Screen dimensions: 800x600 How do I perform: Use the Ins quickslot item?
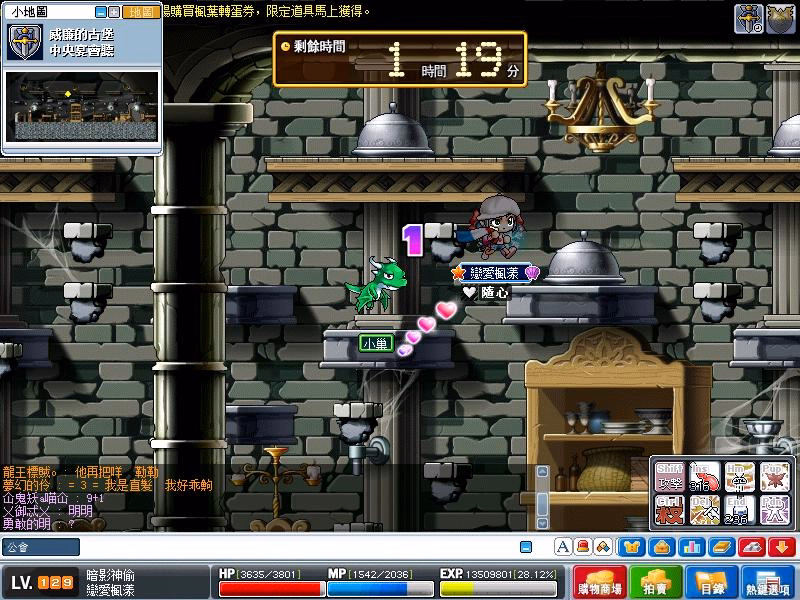[x=705, y=477]
